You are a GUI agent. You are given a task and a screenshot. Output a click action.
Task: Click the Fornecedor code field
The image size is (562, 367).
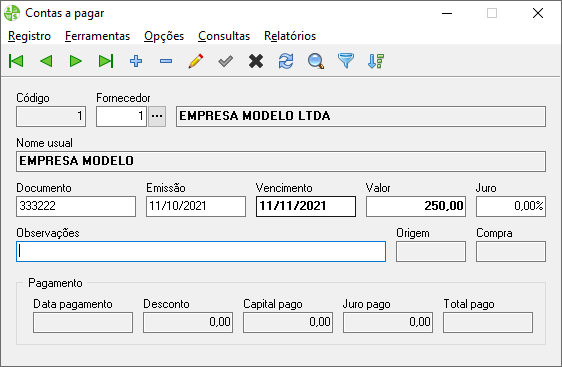click(x=122, y=116)
